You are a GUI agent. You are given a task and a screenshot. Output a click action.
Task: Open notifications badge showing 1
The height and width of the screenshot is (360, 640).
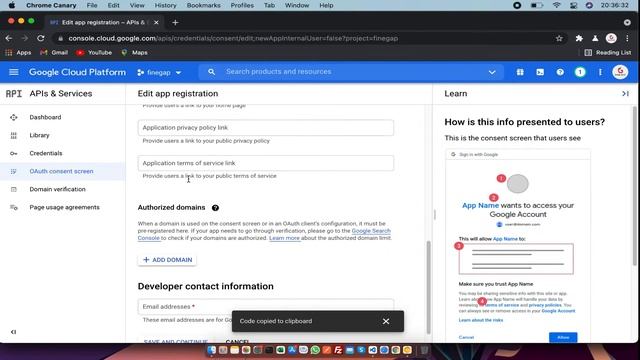pos(580,72)
